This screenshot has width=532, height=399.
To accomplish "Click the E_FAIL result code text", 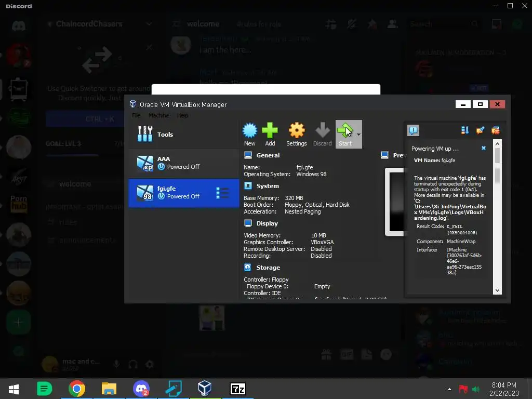I will tap(454, 227).
